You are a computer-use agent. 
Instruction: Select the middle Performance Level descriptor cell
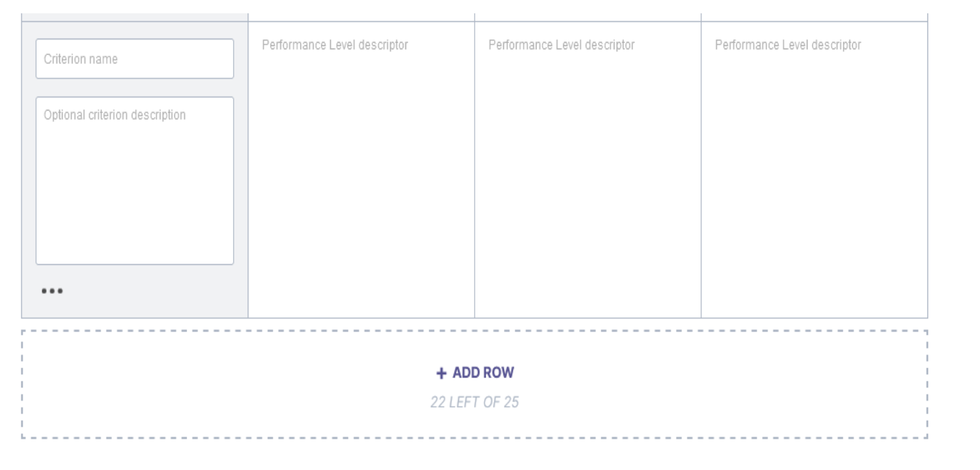pyautogui.click(x=588, y=170)
